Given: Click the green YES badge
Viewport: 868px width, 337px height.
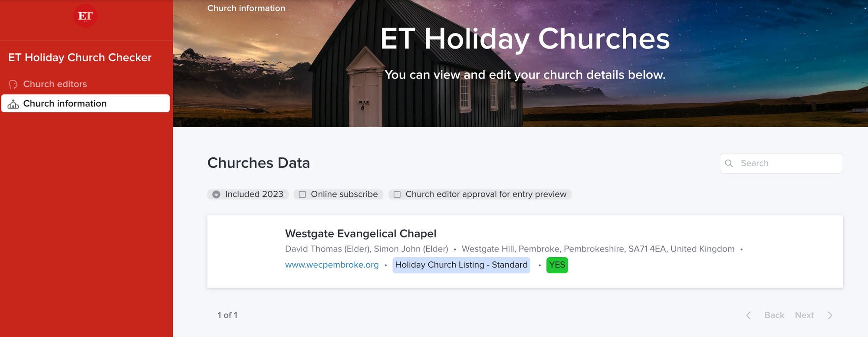Looking at the screenshot, I should tap(557, 265).
